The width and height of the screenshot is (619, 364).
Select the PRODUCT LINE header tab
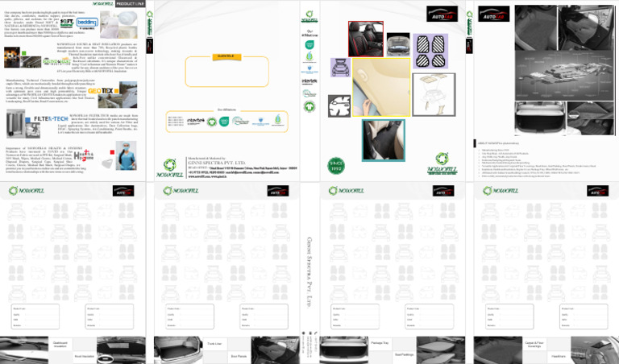(131, 3)
